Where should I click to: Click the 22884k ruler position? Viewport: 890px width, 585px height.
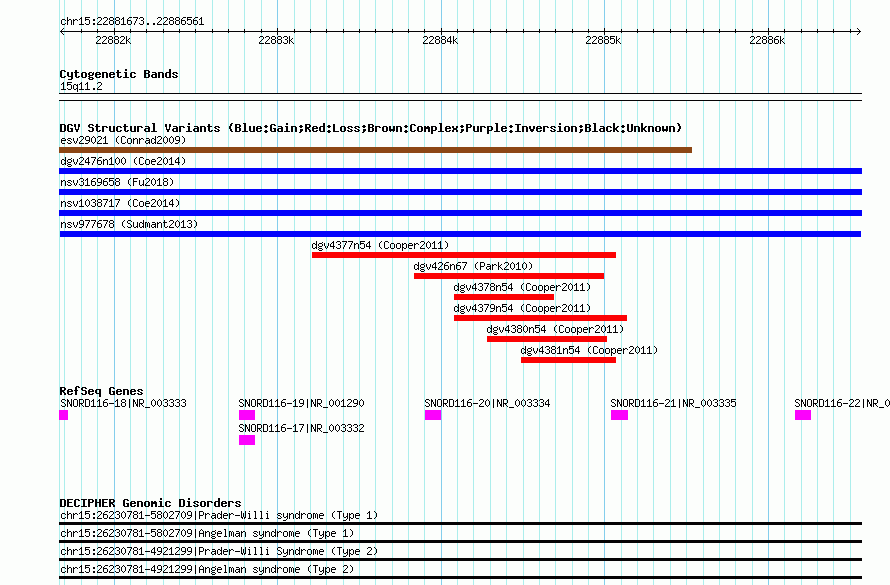[440, 40]
